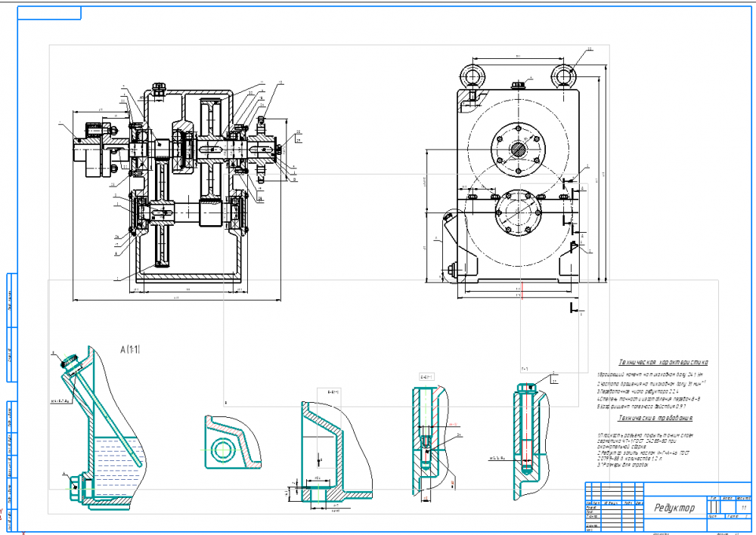Screen dimensions: 756x535
Task: Click the "Технические требования" heading
Action: point(656,418)
